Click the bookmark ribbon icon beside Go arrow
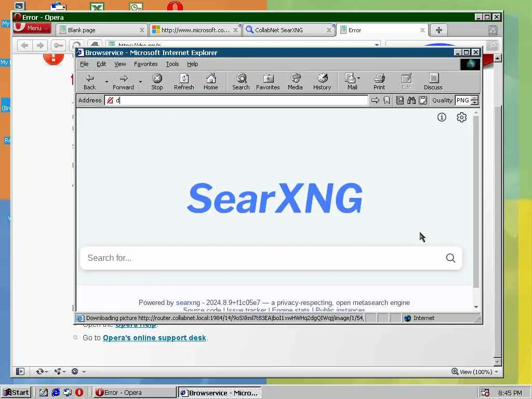 point(387,100)
